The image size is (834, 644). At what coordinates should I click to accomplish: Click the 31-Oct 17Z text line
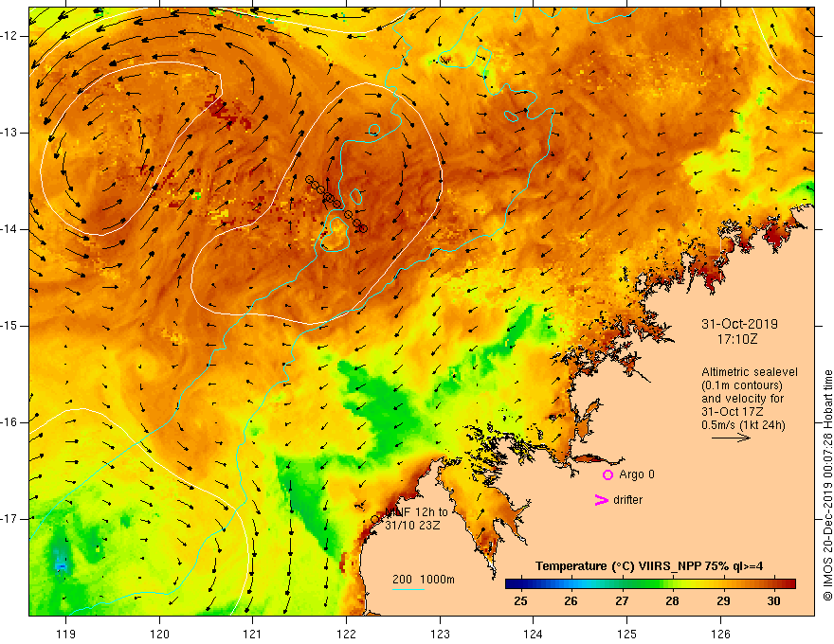pyautogui.click(x=733, y=412)
